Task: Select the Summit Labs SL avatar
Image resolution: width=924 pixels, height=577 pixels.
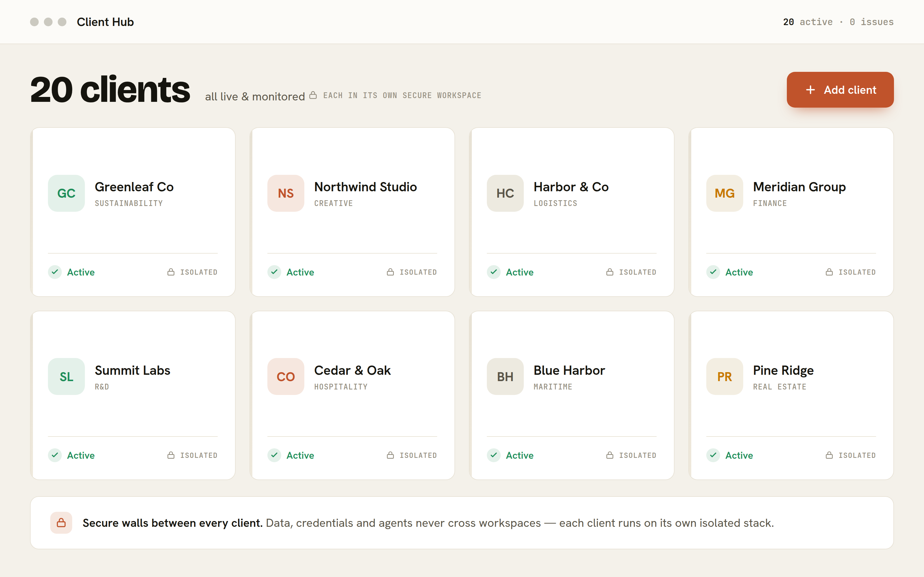Action: coord(66,376)
